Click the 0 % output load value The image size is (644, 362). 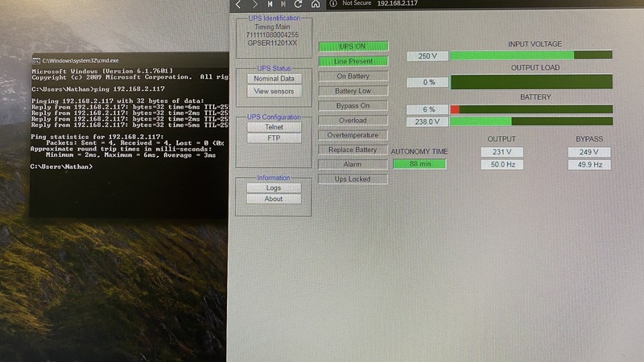[427, 82]
